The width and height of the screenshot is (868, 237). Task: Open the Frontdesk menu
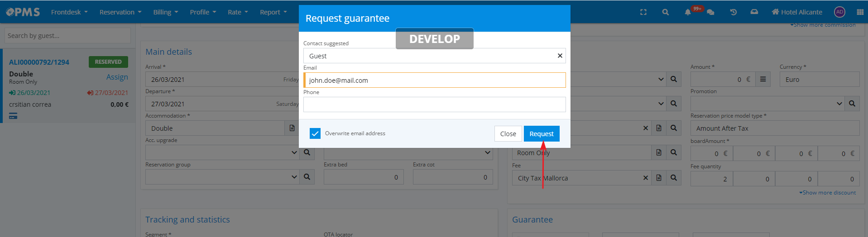tap(69, 12)
